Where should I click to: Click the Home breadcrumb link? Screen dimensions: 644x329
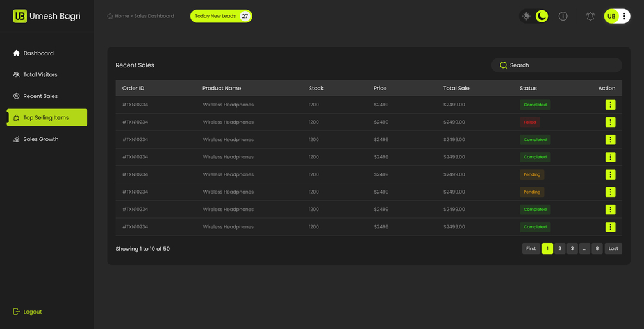tap(122, 16)
